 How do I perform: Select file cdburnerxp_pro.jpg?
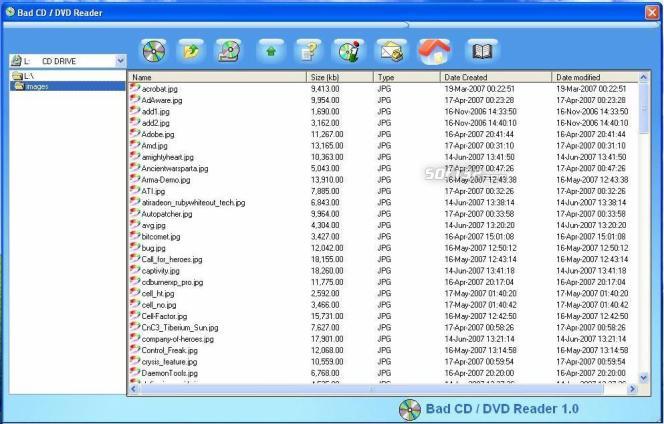coord(172,283)
